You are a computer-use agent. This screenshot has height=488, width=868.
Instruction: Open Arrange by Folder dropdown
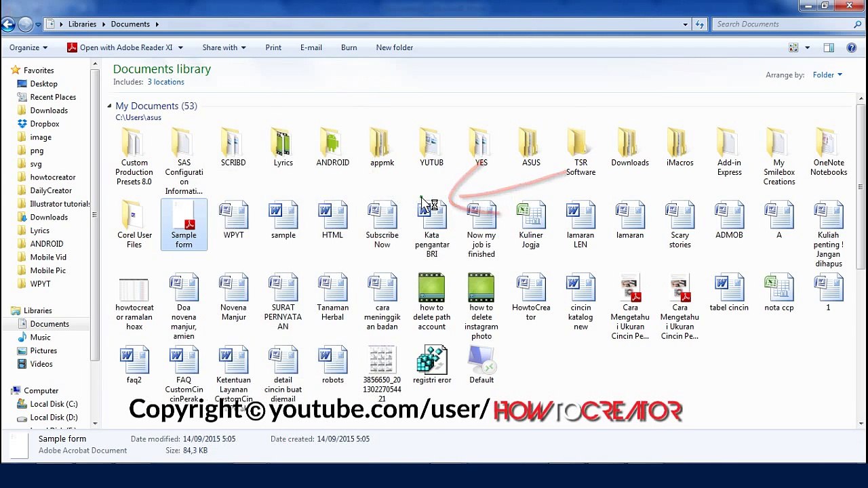click(x=827, y=75)
